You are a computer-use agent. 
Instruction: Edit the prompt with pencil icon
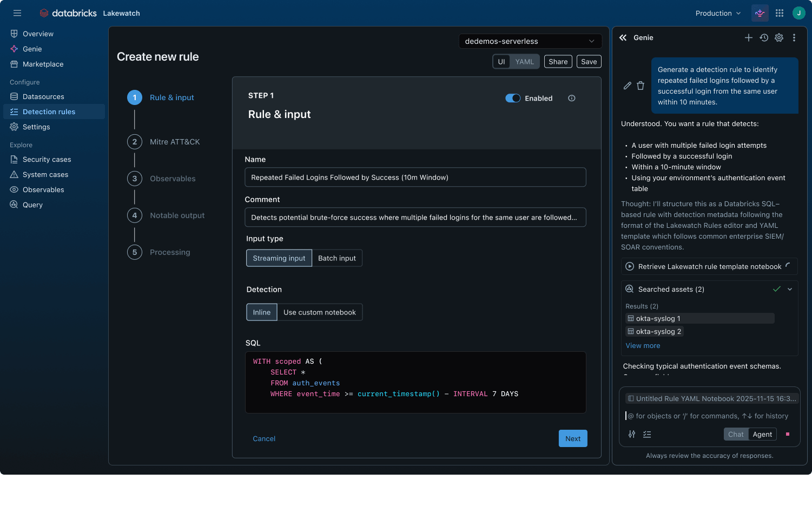click(627, 86)
